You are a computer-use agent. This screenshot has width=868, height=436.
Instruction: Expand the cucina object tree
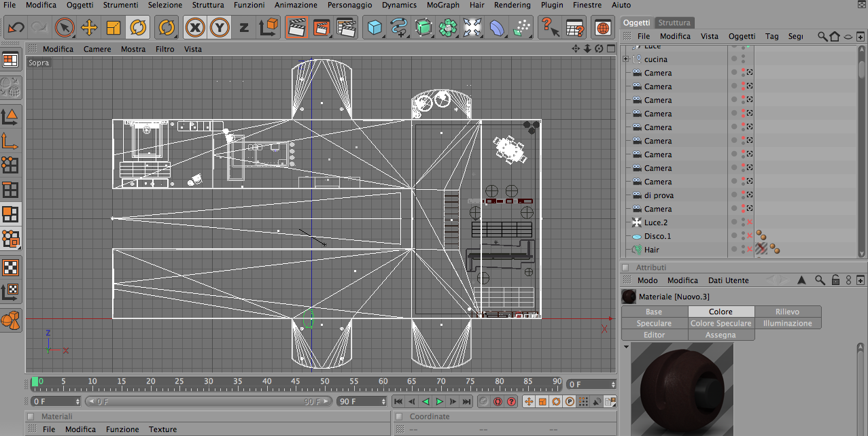[625, 59]
